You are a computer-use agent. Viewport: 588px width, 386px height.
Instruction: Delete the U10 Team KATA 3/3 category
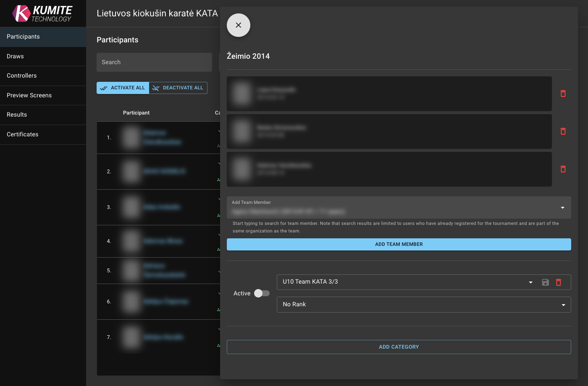559,282
